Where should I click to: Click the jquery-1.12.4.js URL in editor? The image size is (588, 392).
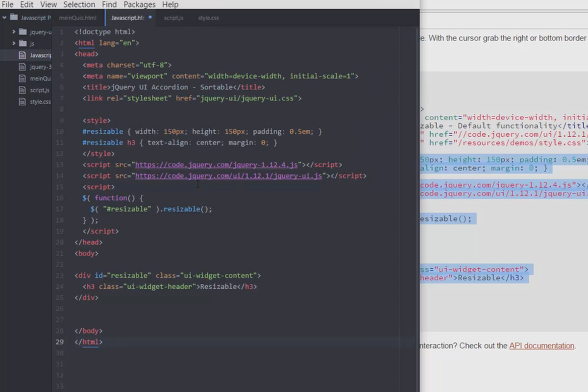click(x=217, y=165)
